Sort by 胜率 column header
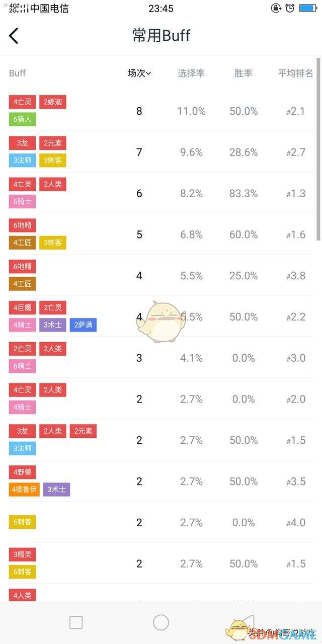This screenshot has height=644, width=322. tap(244, 73)
